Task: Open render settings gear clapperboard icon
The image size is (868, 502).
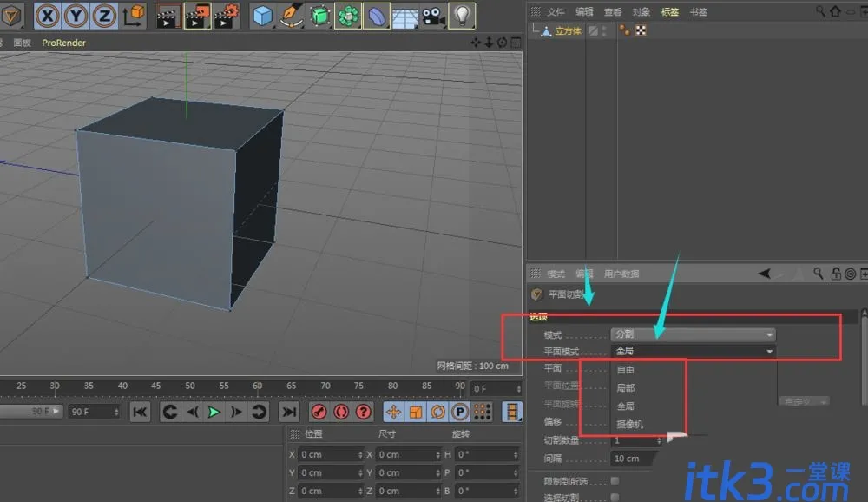Action: pyautogui.click(x=227, y=17)
